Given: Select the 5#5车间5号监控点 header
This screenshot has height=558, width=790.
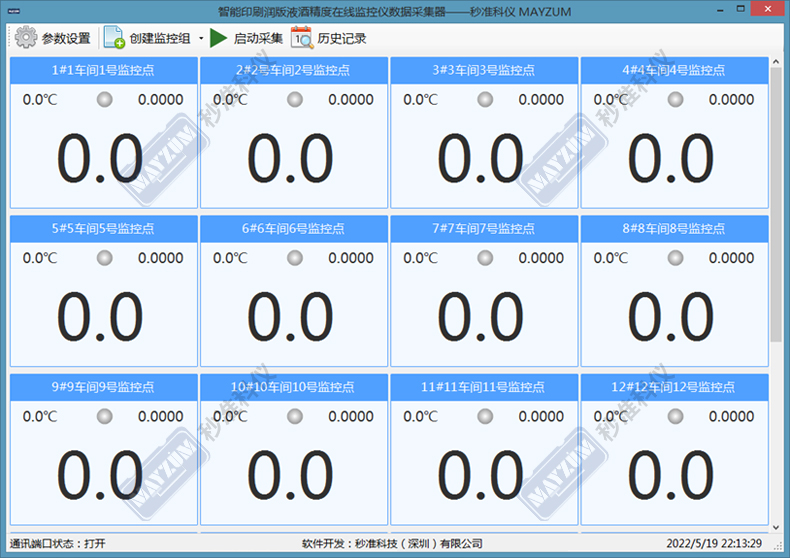Looking at the screenshot, I should (104, 229).
